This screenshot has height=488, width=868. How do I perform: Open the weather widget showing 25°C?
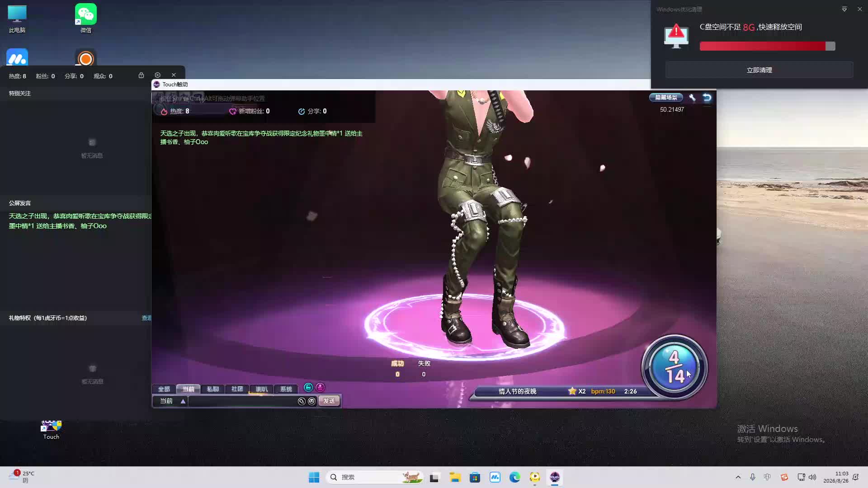[22, 477]
